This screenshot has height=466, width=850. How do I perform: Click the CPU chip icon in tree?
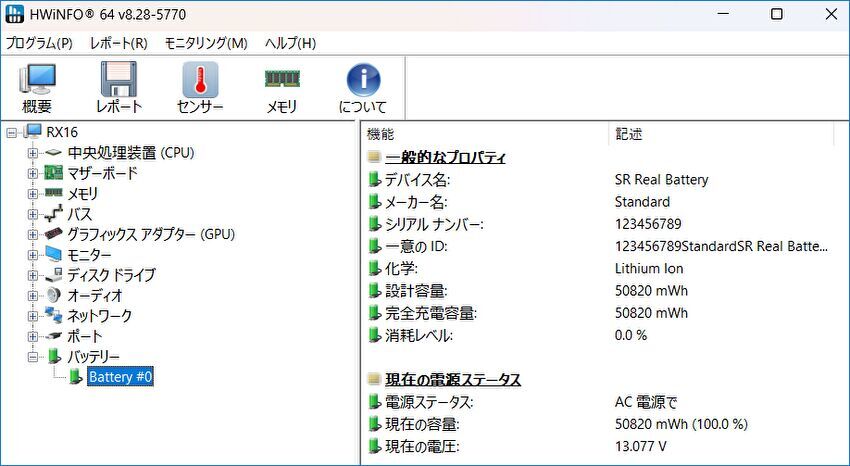click(x=53, y=153)
